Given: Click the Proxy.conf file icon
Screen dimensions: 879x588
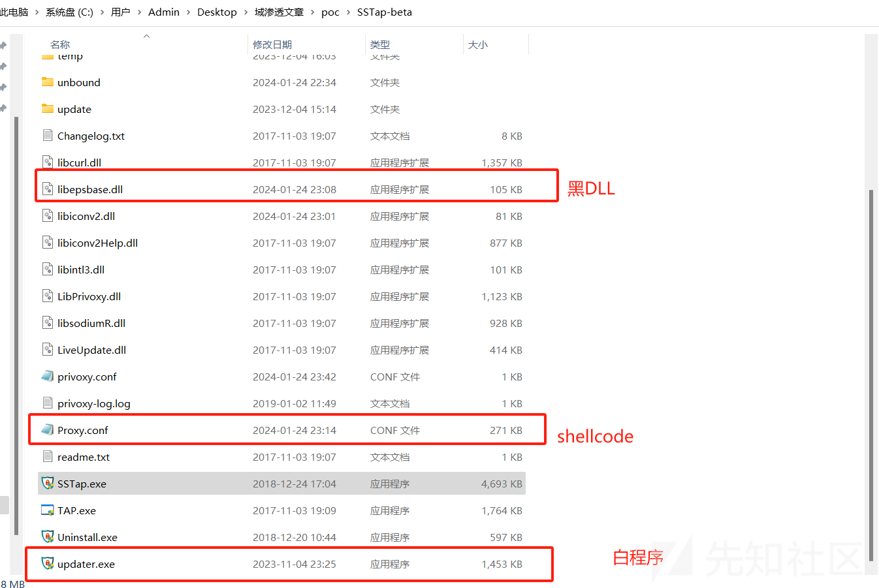Looking at the screenshot, I should coord(47,430).
